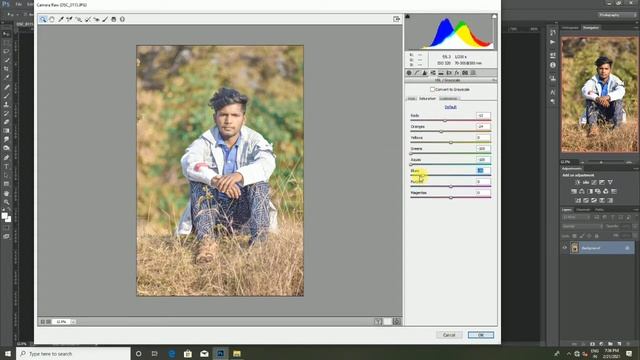This screenshot has height=360, width=640.
Task: Click the Windows taskbar search box
Action: [73, 353]
